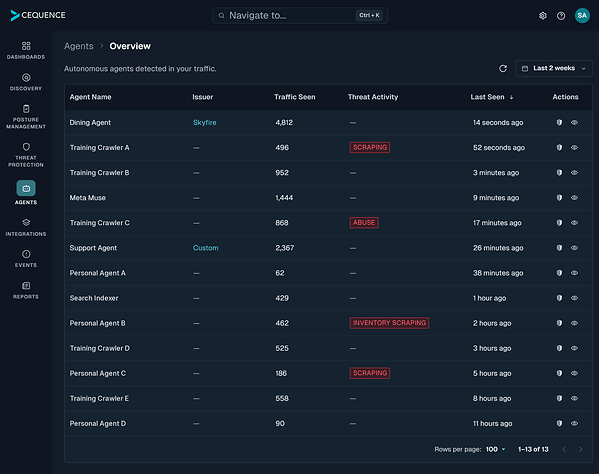Select the Support Agent name

93,248
